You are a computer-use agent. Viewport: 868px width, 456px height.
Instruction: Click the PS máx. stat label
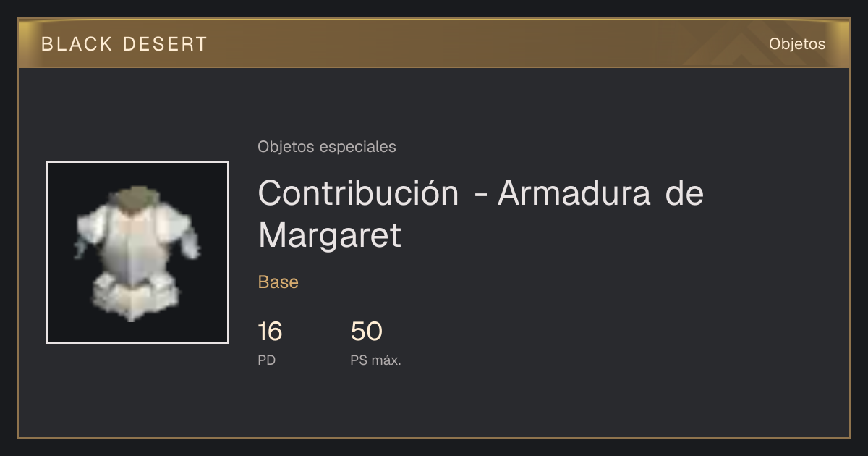click(376, 360)
